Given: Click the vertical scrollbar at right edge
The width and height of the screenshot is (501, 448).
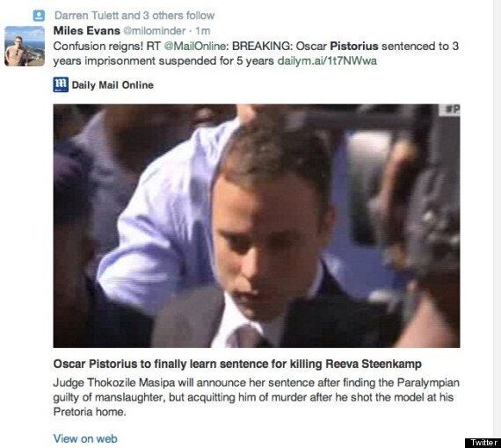Looking at the screenshot, I should coord(497,220).
